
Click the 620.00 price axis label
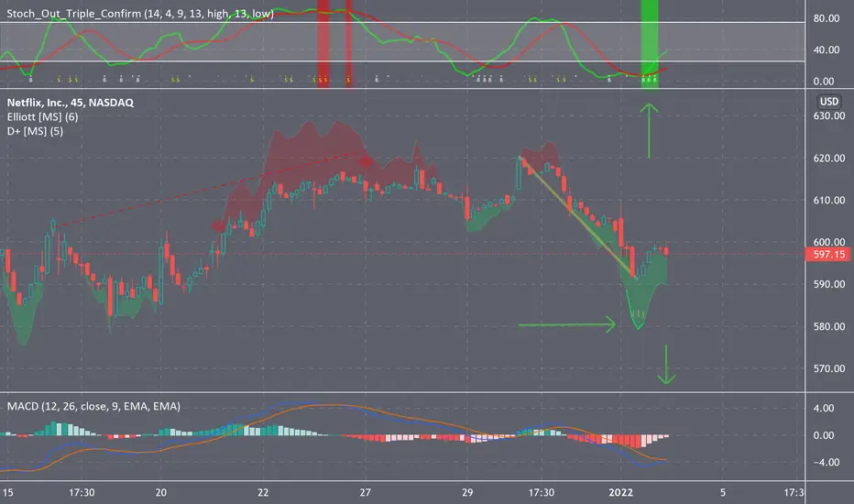click(x=829, y=158)
